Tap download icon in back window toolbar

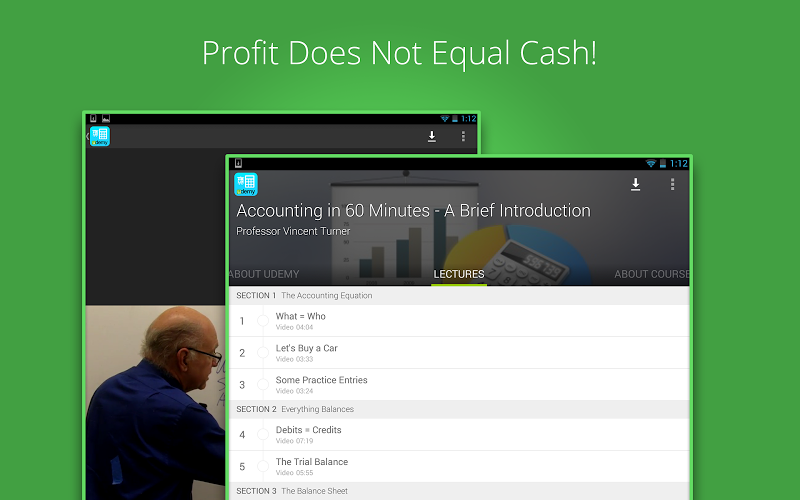432,136
